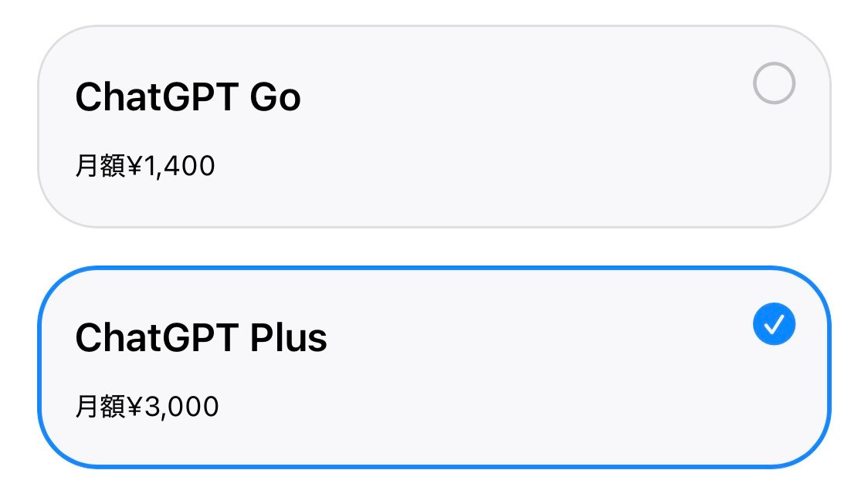Click the "ChatGPT Go" title text
This screenshot has width=868, height=487.
coord(188,98)
